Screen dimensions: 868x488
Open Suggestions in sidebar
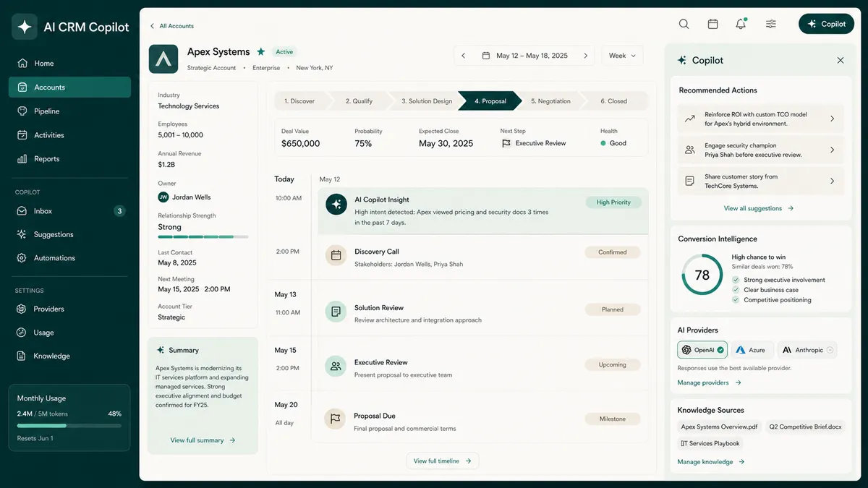69,234
